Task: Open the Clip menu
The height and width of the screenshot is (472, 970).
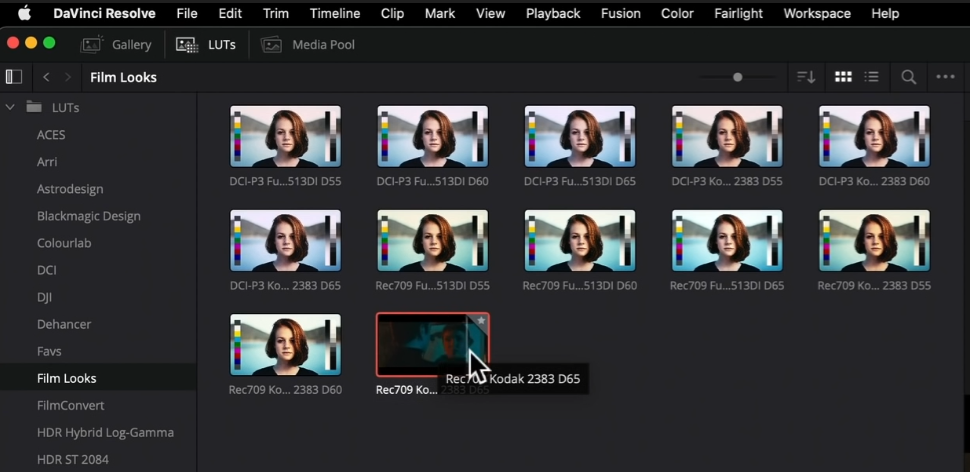Action: tap(392, 13)
